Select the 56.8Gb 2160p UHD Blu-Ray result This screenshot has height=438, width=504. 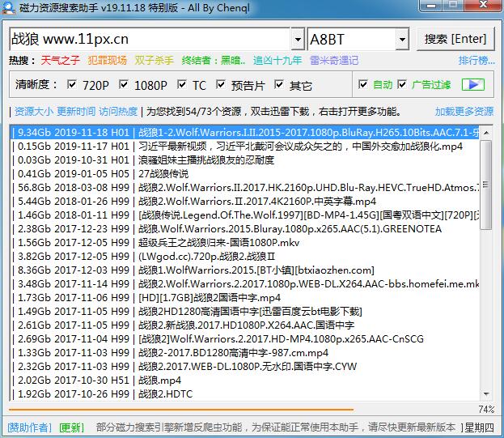pos(245,187)
